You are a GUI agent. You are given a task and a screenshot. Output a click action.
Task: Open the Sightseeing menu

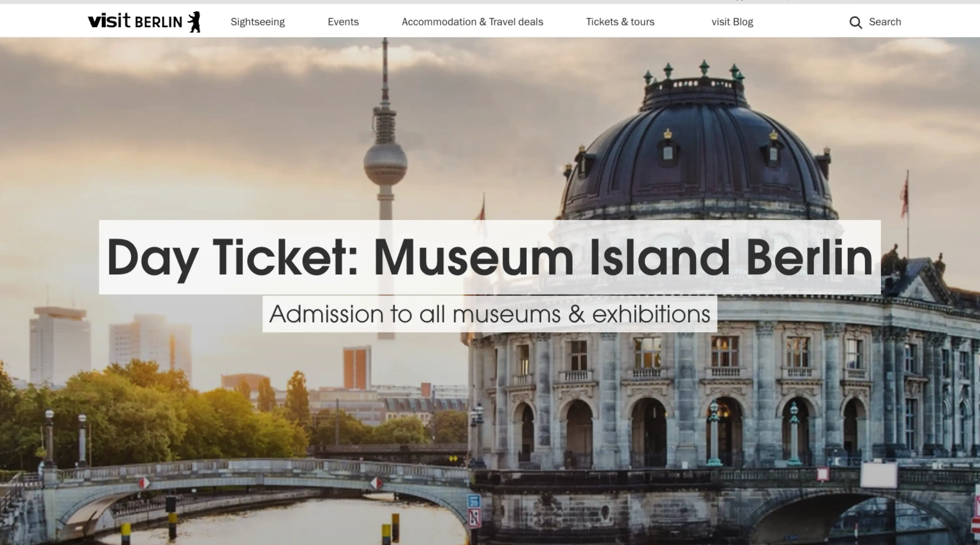pos(258,22)
